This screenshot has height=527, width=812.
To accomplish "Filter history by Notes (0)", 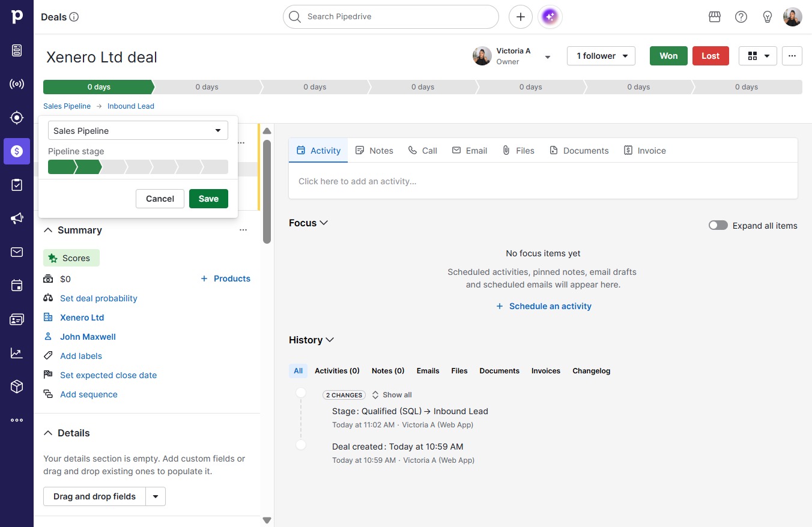I will (x=388, y=371).
